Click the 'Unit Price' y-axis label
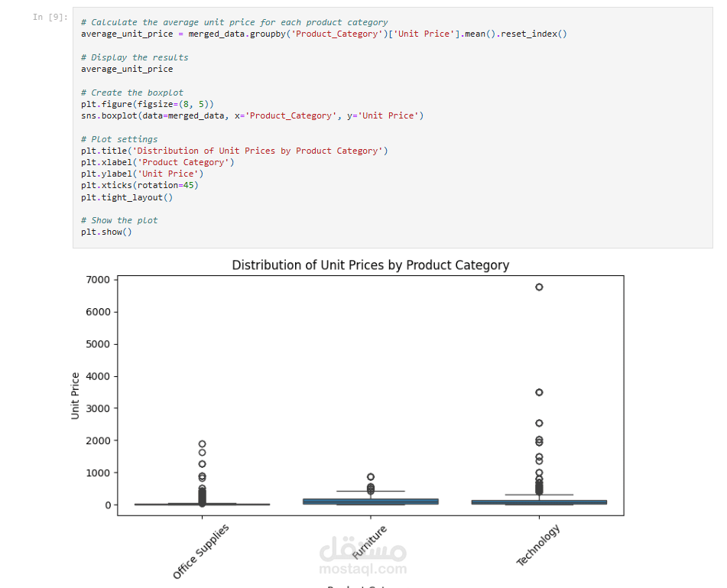This screenshot has height=588, width=727. 75,395
